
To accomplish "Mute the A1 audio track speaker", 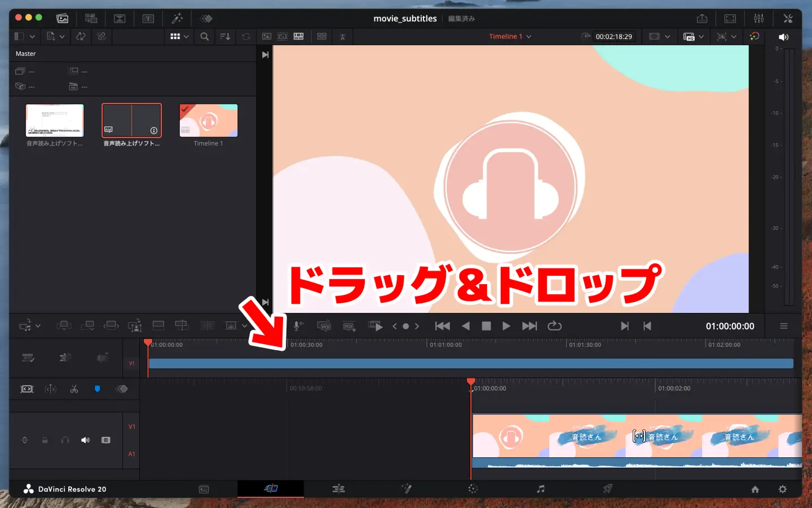I will [x=85, y=440].
